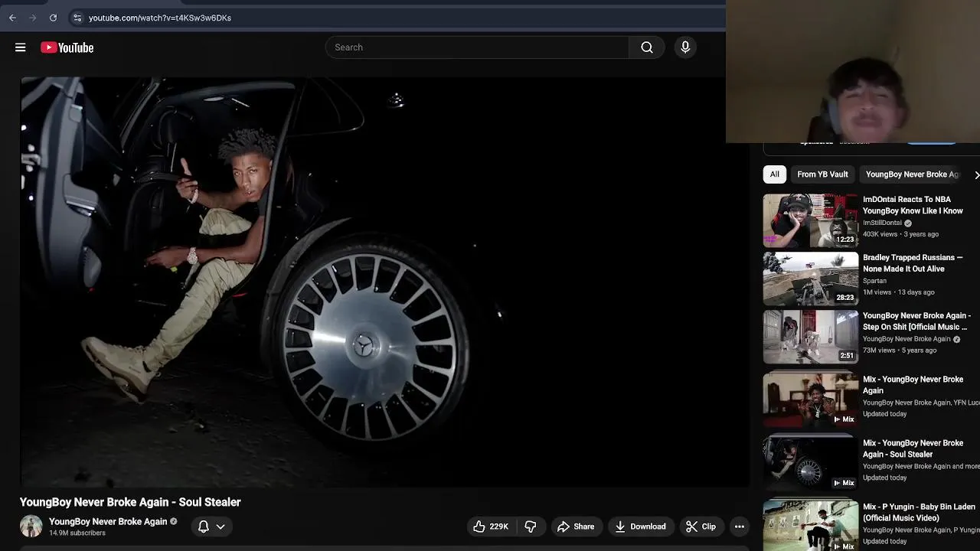View site information icon in address bar
980x551 pixels.
click(x=77, y=18)
